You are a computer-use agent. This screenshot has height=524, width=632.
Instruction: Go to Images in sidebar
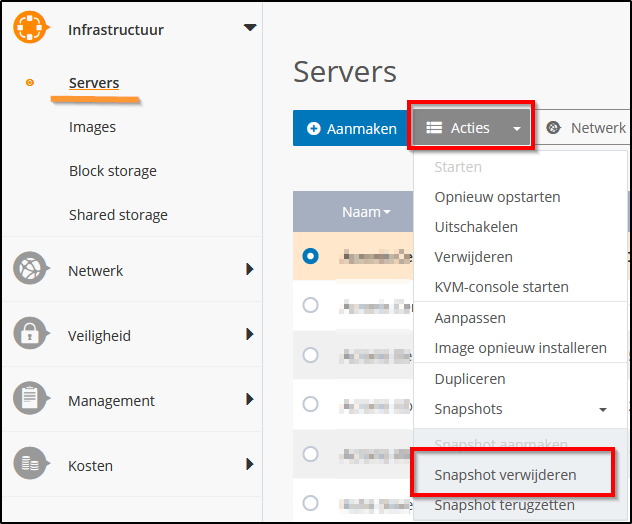pyautogui.click(x=92, y=127)
